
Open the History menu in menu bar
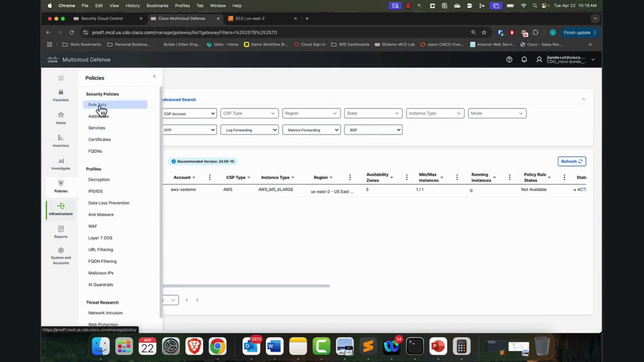coord(132,6)
